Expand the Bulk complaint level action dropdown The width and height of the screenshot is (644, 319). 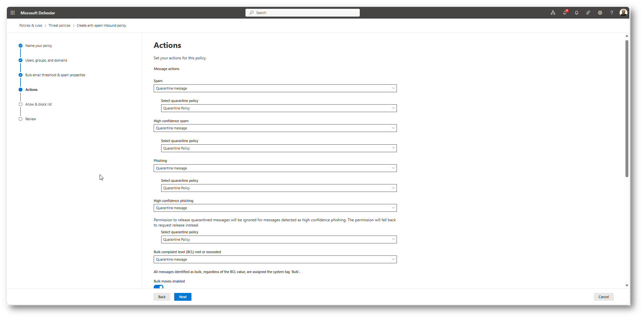click(x=275, y=259)
